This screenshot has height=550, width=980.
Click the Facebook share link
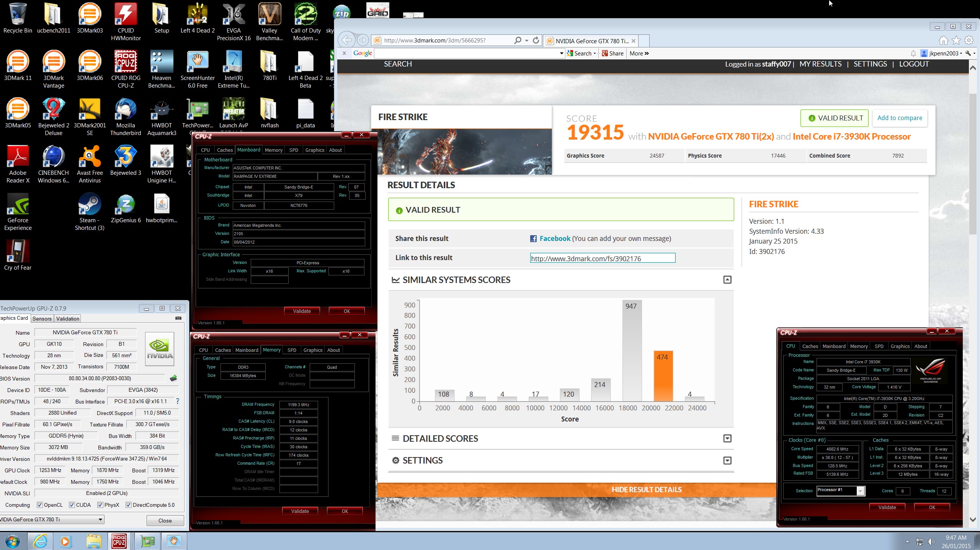(x=555, y=239)
